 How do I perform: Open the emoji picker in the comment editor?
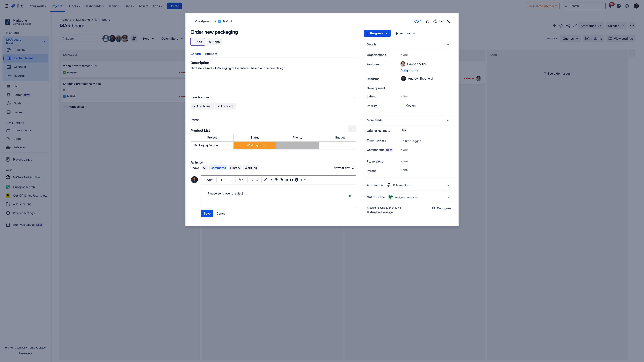point(281,180)
